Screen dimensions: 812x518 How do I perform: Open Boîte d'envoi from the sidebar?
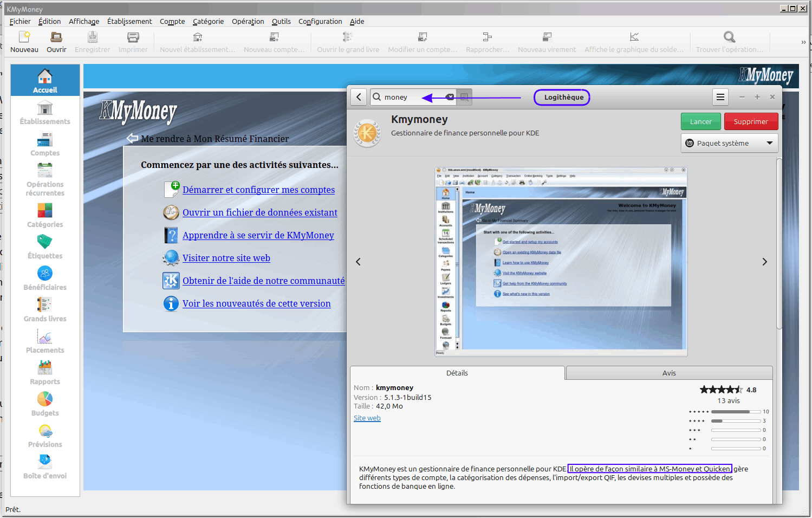coord(45,466)
